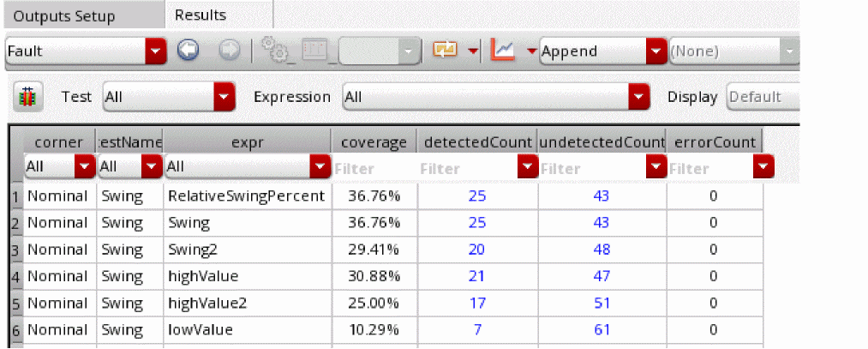
Task: Open errorCount filter dropdown arrow
Action: [764, 166]
